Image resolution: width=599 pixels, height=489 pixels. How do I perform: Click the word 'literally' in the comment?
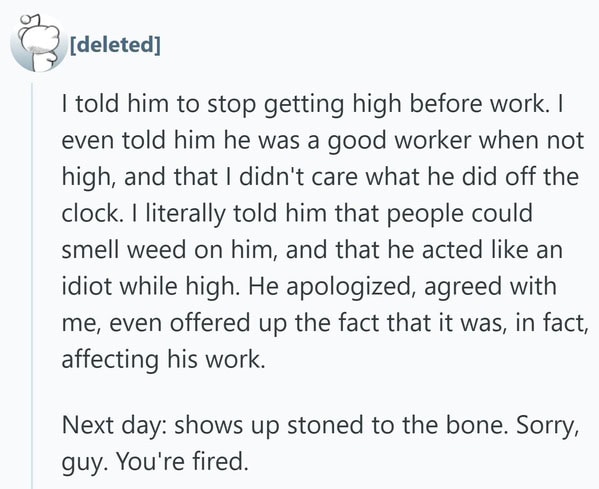[x=185, y=214]
